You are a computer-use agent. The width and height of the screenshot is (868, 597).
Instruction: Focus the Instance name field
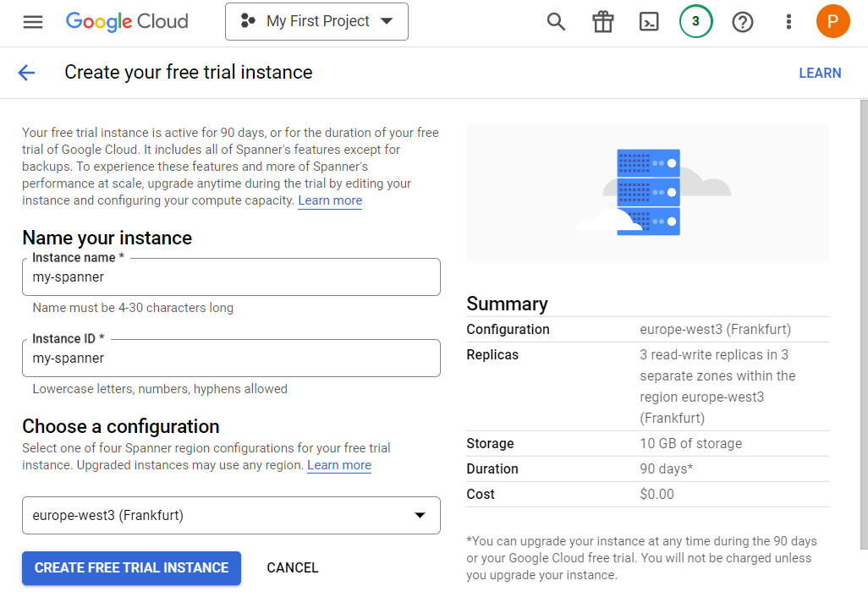(232, 277)
